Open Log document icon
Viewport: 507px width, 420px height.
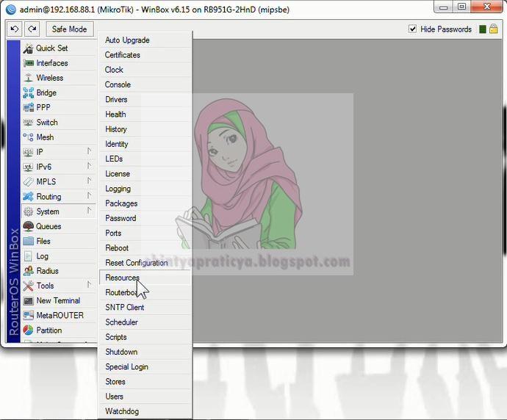(28, 256)
